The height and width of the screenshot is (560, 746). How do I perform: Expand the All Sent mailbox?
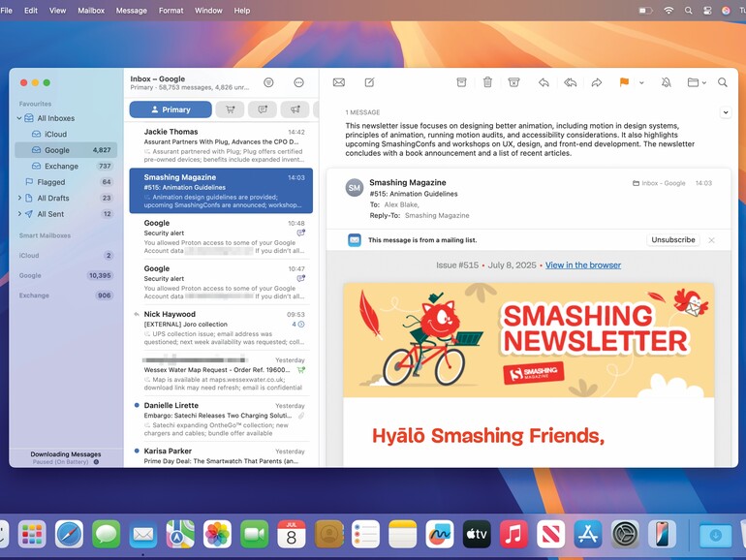[19, 214]
